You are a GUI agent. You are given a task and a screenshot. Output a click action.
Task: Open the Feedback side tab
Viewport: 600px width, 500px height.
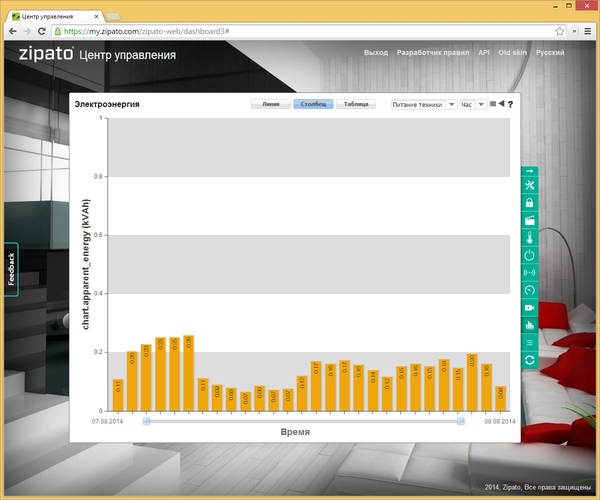coord(11,269)
